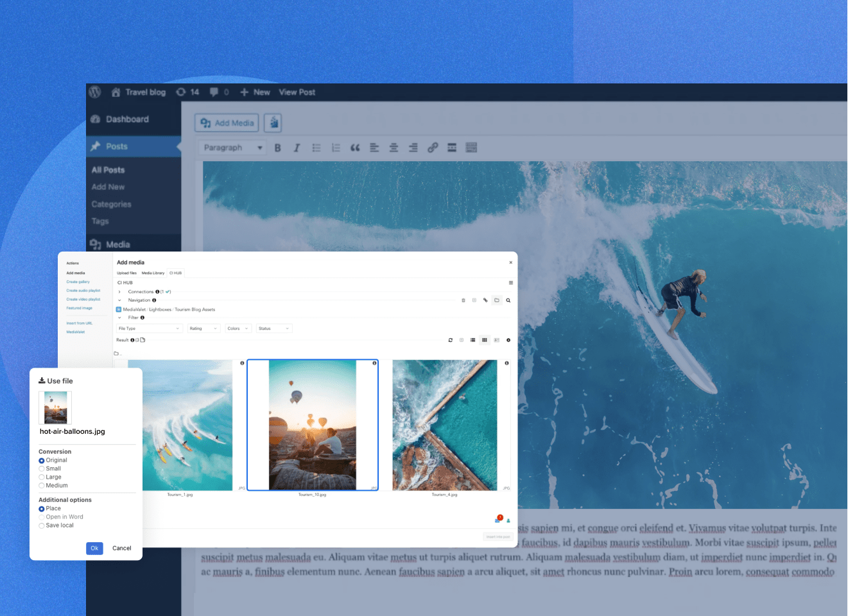
Task: Switch results to grid view
Action: 485,340
